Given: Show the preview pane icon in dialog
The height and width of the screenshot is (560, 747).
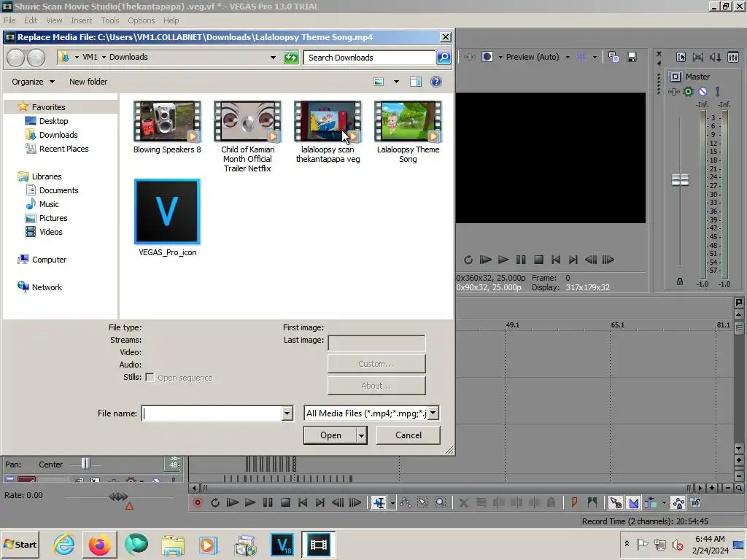Looking at the screenshot, I should [416, 82].
